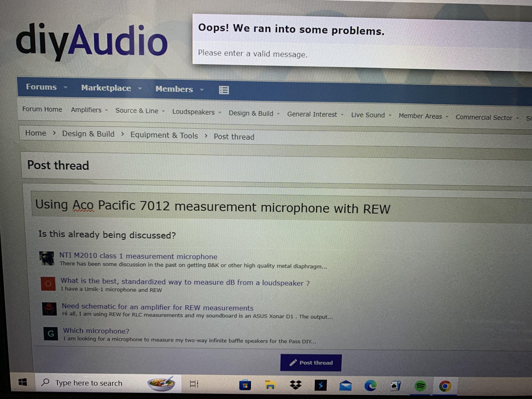Click the 'I have a Umik-1 microphone and REW' snippet
This screenshot has width=532, height=399.
pos(111,289)
